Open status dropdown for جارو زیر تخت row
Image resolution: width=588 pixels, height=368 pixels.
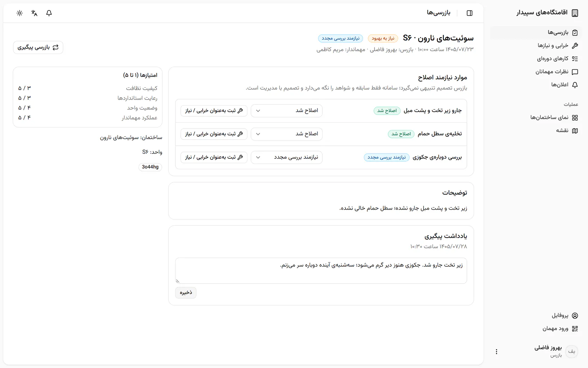(287, 111)
